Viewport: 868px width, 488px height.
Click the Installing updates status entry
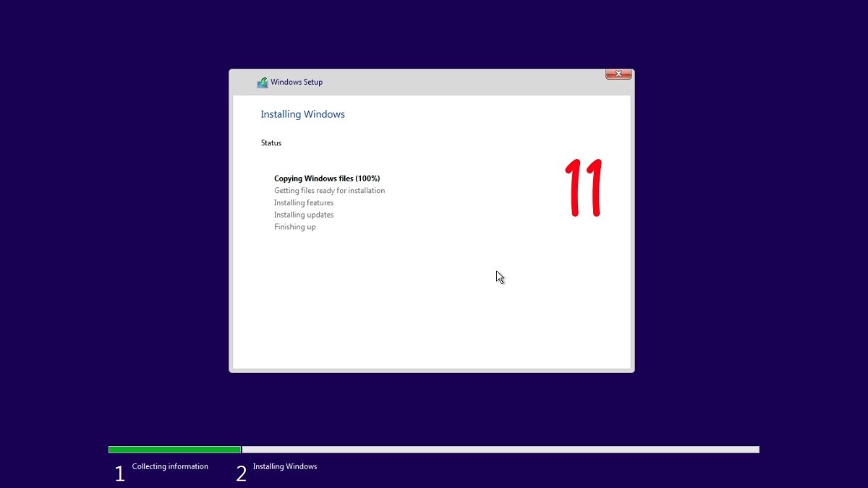pyautogui.click(x=303, y=214)
